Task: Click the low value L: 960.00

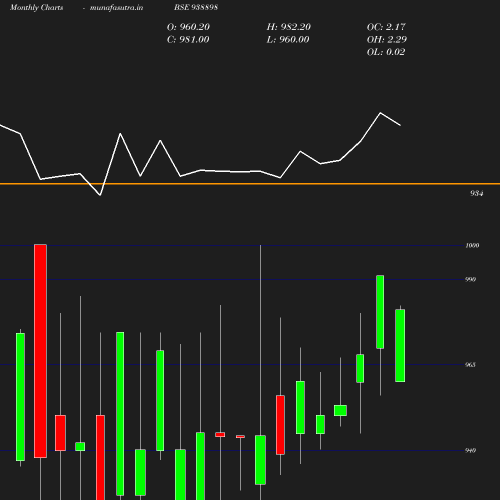Action: (x=288, y=39)
